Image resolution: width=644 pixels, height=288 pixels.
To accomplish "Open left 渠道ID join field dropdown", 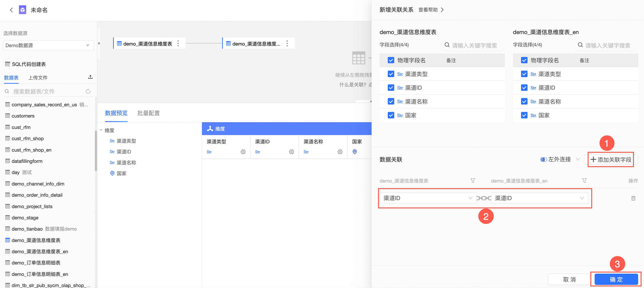I will (428, 198).
